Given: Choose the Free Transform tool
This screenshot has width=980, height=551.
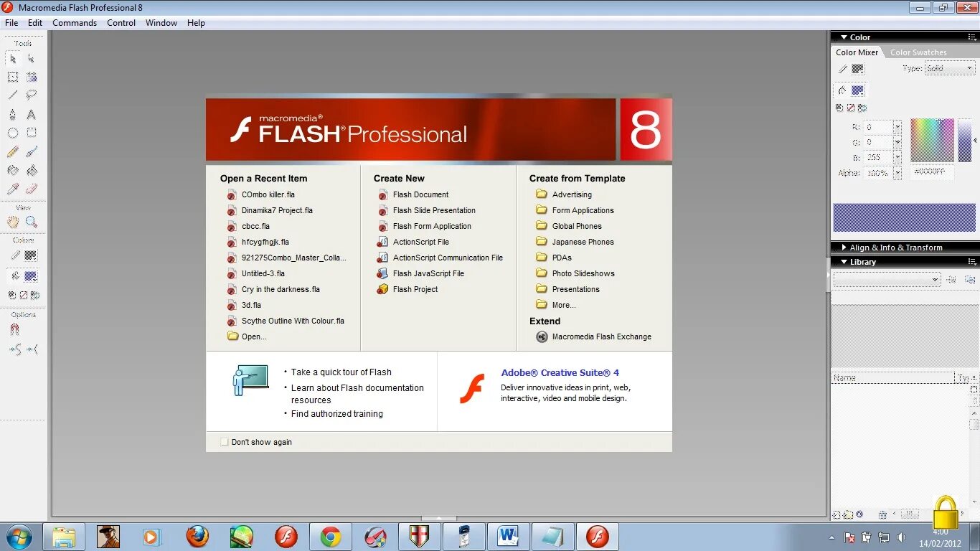Looking at the screenshot, I should tap(13, 77).
